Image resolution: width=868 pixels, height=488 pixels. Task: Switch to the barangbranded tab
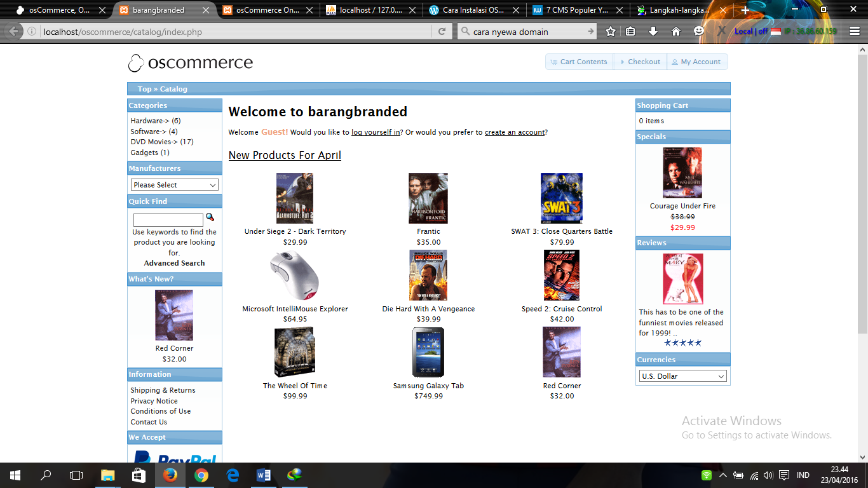point(165,10)
